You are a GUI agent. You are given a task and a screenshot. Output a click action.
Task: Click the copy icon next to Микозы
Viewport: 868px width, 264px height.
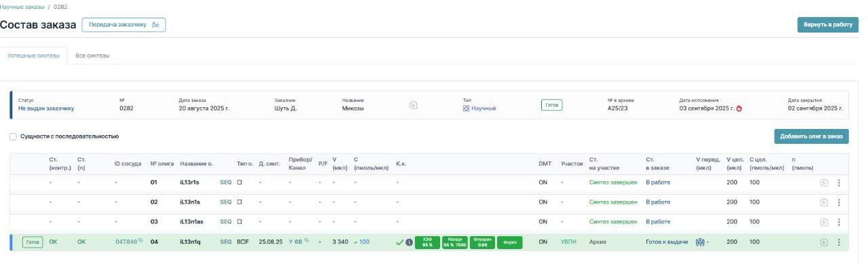(413, 105)
